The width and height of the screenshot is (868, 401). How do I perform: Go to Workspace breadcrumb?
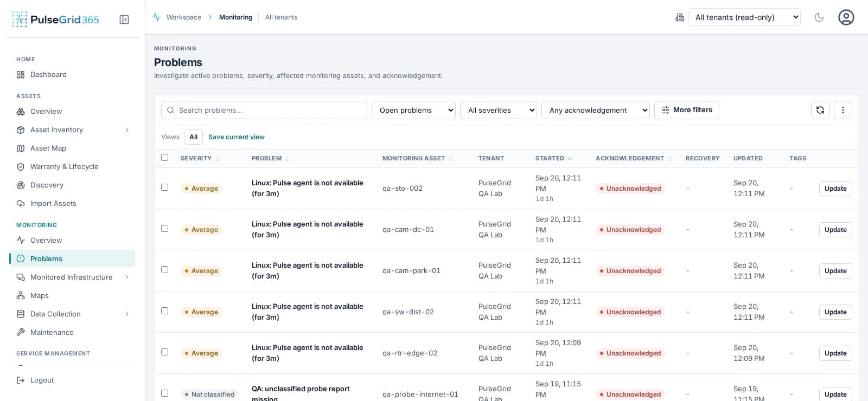184,17
